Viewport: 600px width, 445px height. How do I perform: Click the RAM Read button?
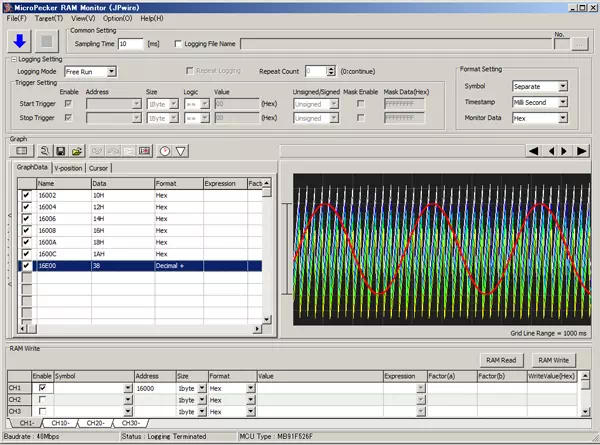pyautogui.click(x=500, y=359)
